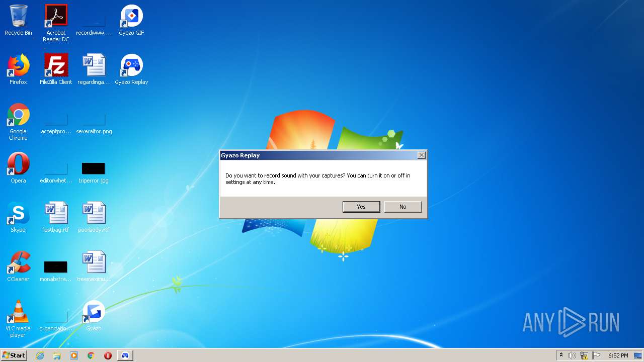Select the triperror.jpg file
644x362 pixels.
94,172
